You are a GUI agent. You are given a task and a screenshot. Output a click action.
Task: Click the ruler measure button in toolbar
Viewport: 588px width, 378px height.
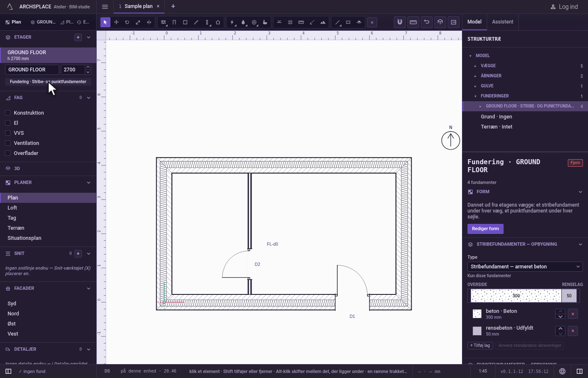tap(413, 22)
